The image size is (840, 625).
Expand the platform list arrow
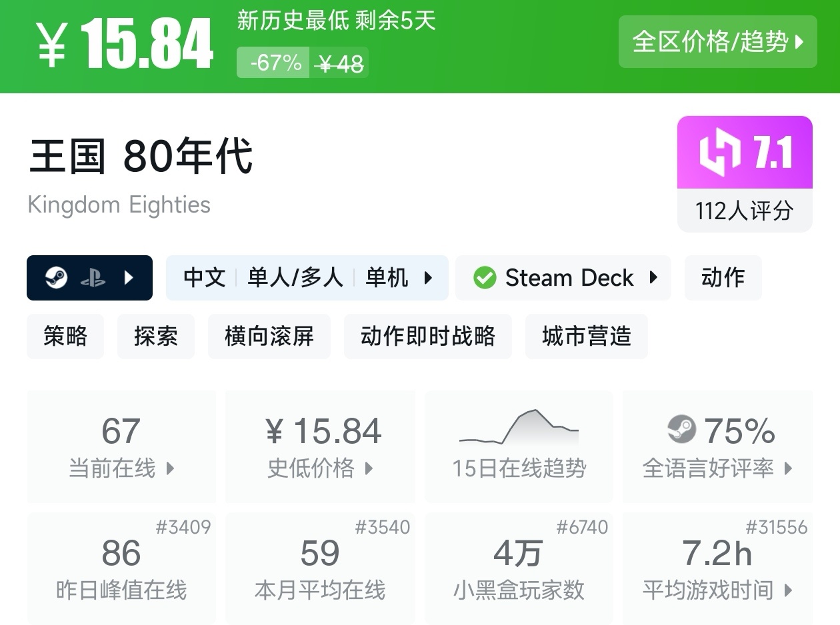point(129,278)
